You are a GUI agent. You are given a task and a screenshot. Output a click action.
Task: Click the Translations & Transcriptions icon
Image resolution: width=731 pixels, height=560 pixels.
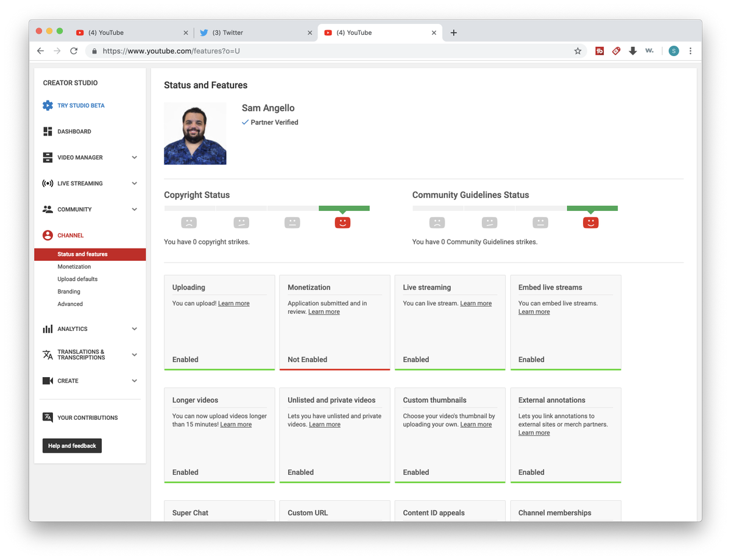click(48, 355)
